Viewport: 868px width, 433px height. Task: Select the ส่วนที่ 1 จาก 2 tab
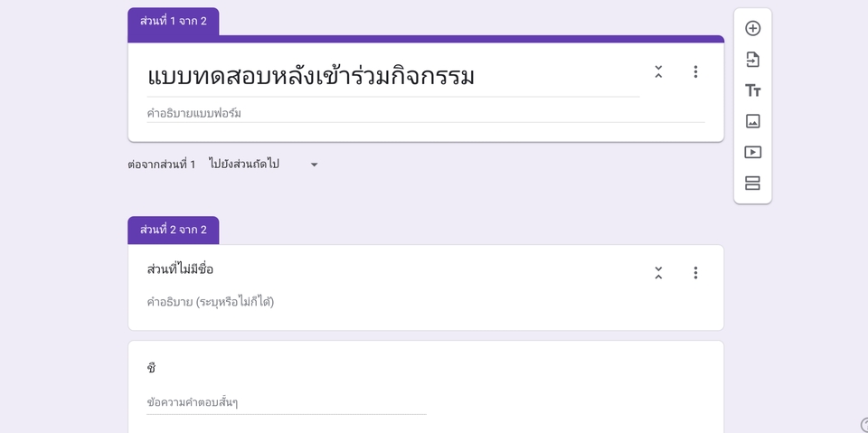tap(174, 22)
